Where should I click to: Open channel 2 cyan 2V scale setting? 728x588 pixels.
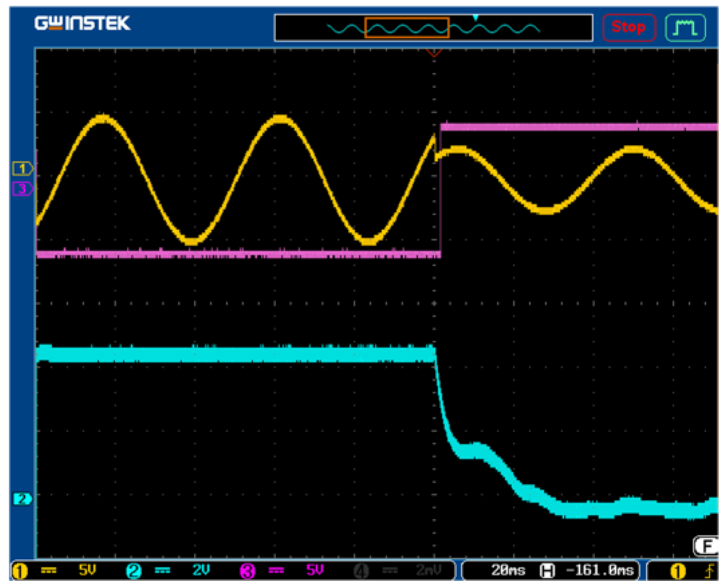tap(201, 570)
